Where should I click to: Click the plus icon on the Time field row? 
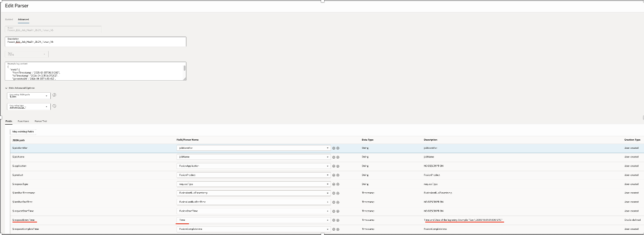(x=334, y=220)
